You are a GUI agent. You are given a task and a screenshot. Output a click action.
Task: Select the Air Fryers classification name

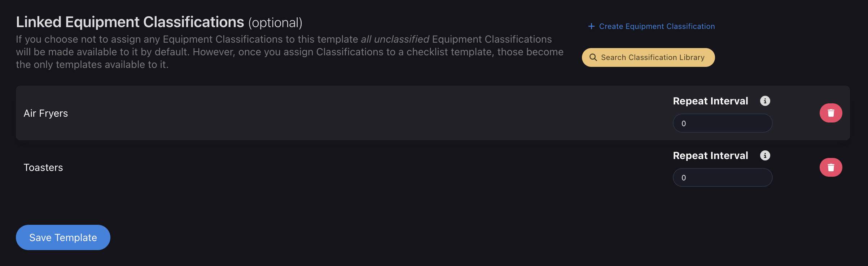pyautogui.click(x=46, y=113)
